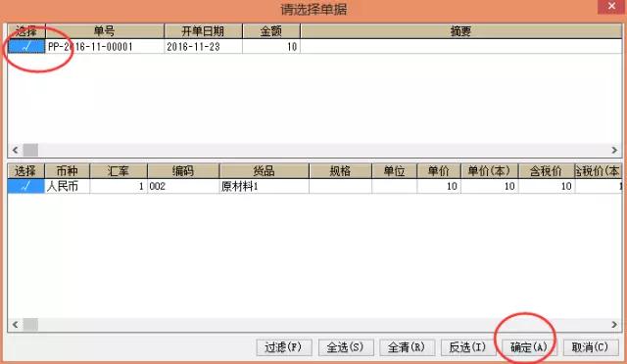
Task: Click the 编码 cell showing 002
Action: coord(183,186)
